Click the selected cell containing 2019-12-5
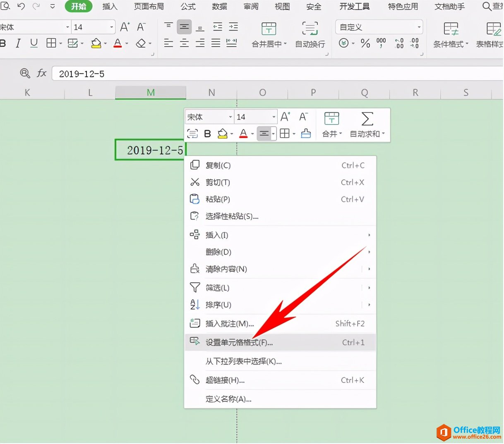Screen dimensions: 504x444 [x=150, y=150]
